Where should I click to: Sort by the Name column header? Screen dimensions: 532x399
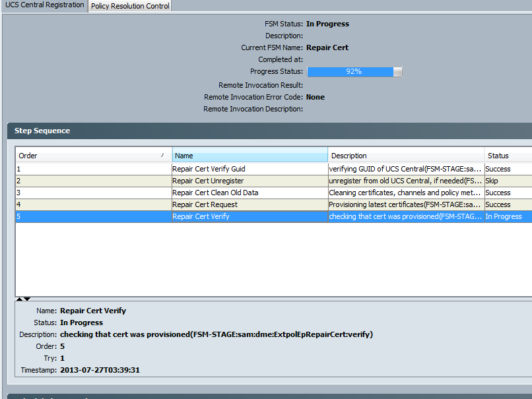pyautogui.click(x=250, y=156)
